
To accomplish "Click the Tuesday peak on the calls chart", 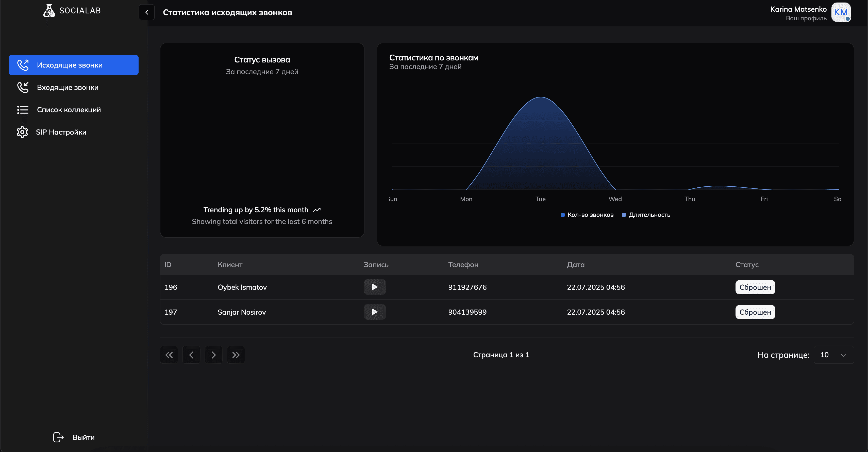I will click(x=541, y=98).
